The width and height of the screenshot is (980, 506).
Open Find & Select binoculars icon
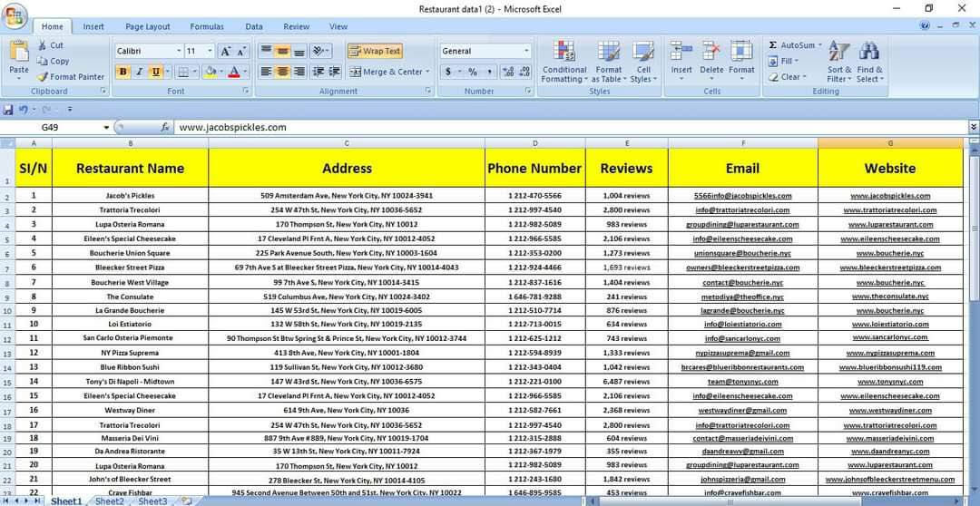[x=868, y=51]
